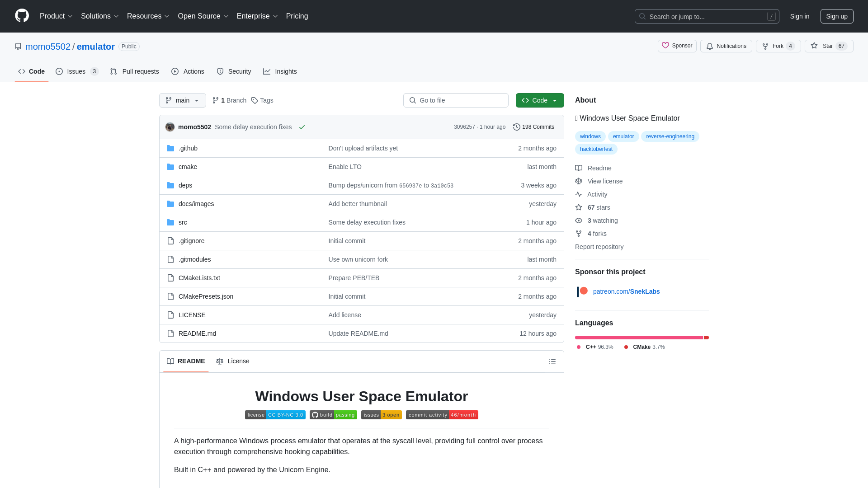
Task: Click the src folder icon
Action: pos(170,222)
